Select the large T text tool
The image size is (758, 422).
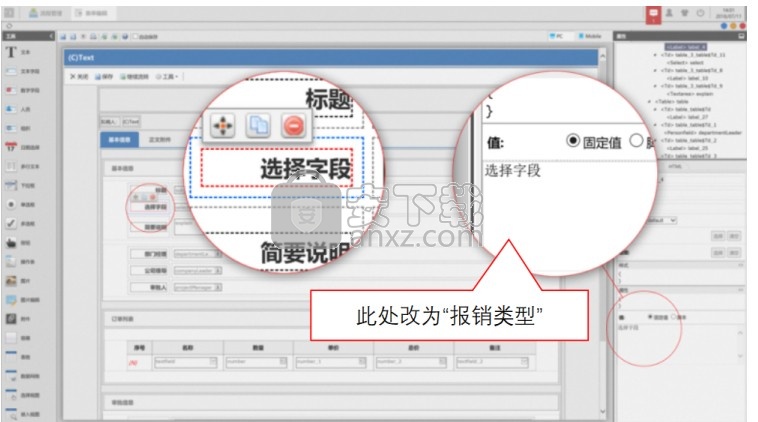[11, 52]
